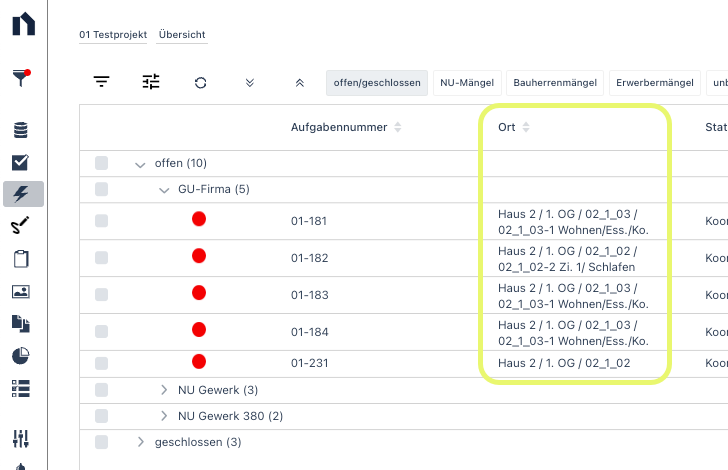Check the GU-Firma (5) group checkbox
The image size is (728, 470).
tap(101, 189)
